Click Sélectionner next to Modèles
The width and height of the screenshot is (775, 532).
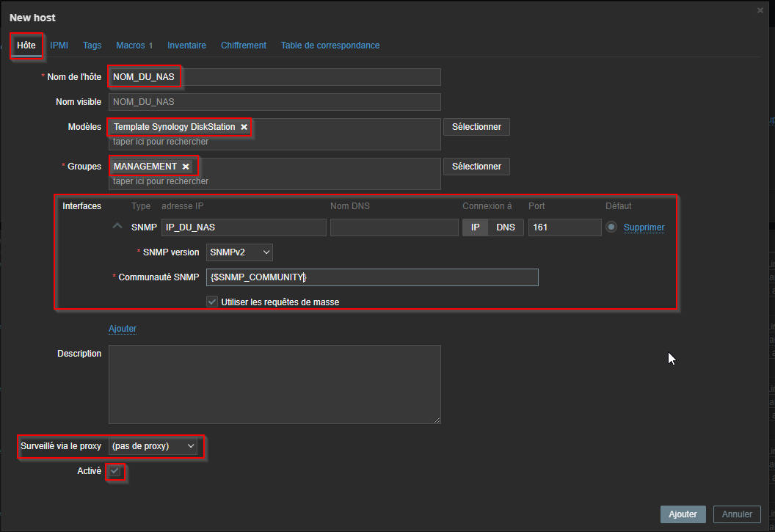coord(476,126)
